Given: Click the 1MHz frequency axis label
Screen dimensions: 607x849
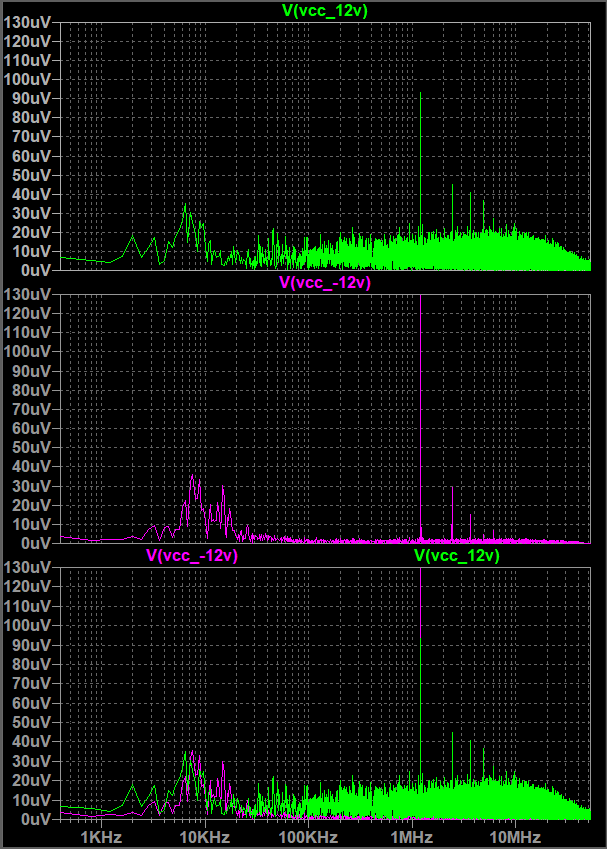Looking at the screenshot, I should pos(412,837).
